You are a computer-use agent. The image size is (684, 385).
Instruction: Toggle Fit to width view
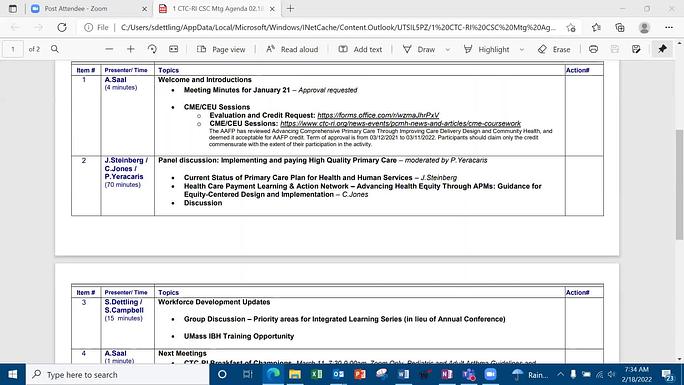click(174, 49)
